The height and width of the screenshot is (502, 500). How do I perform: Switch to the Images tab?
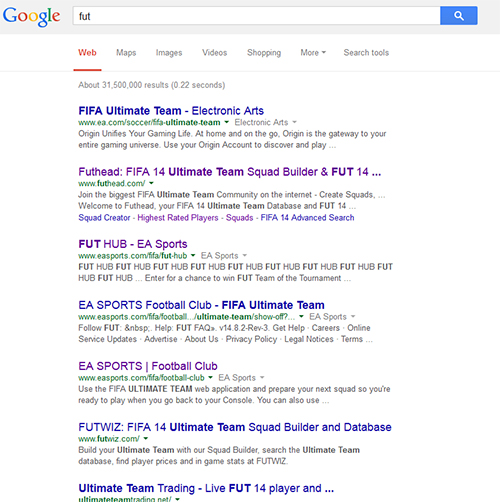[x=169, y=53]
